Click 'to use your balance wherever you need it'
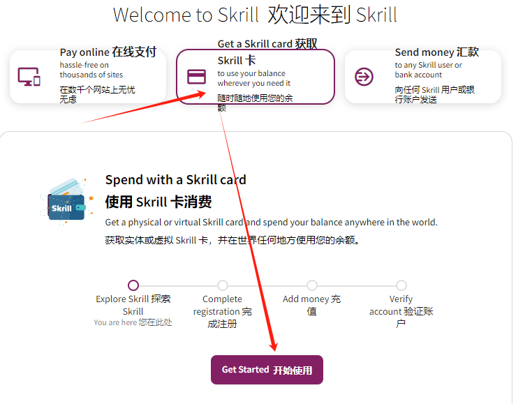Image resolution: width=532 pixels, height=404 pixels. pos(254,78)
